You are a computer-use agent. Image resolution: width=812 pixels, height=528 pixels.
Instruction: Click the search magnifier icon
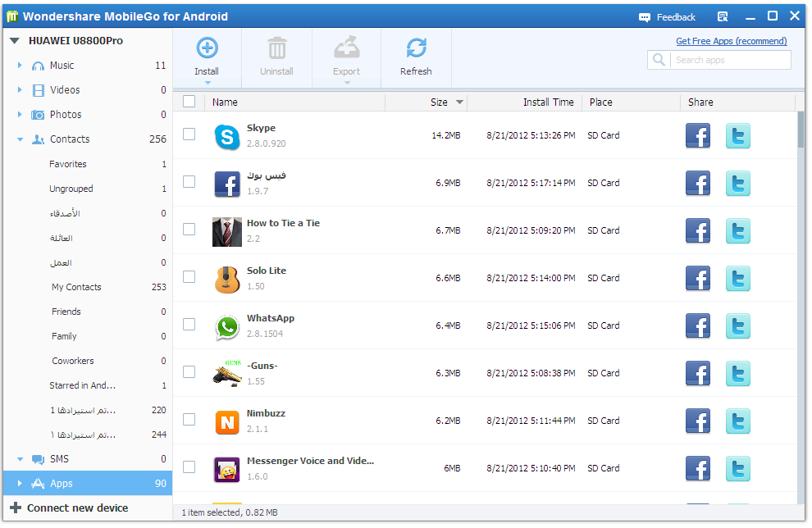point(659,60)
